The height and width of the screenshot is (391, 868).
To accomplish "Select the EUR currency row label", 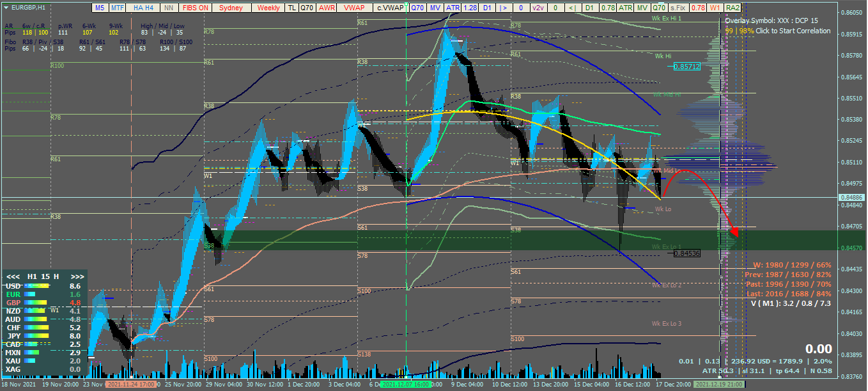I will coord(13,294).
